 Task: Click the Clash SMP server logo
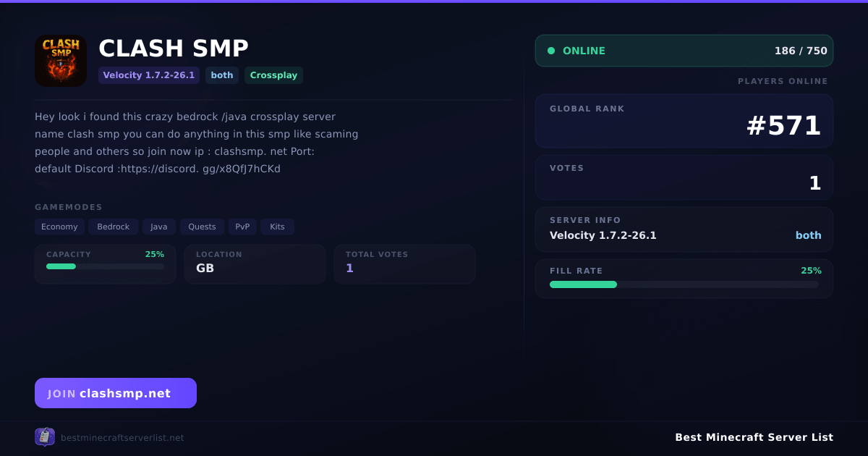click(x=61, y=61)
